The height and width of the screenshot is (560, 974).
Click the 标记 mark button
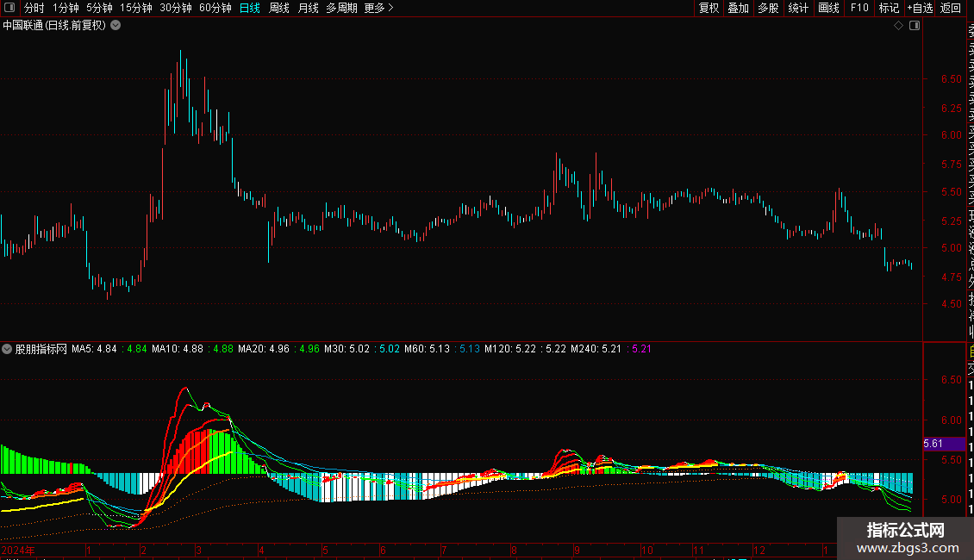pyautogui.click(x=889, y=8)
